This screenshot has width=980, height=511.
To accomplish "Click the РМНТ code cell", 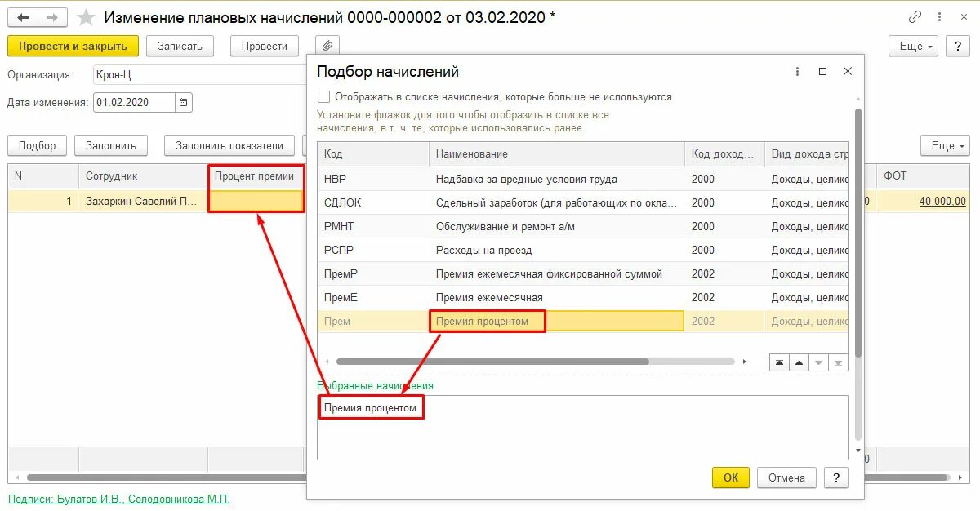I will 373,227.
